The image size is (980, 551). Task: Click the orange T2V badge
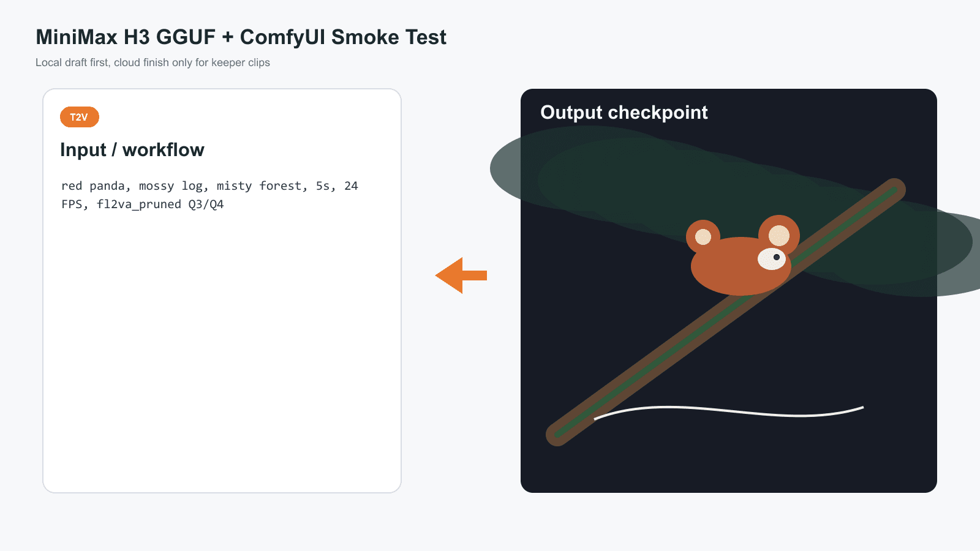click(80, 117)
